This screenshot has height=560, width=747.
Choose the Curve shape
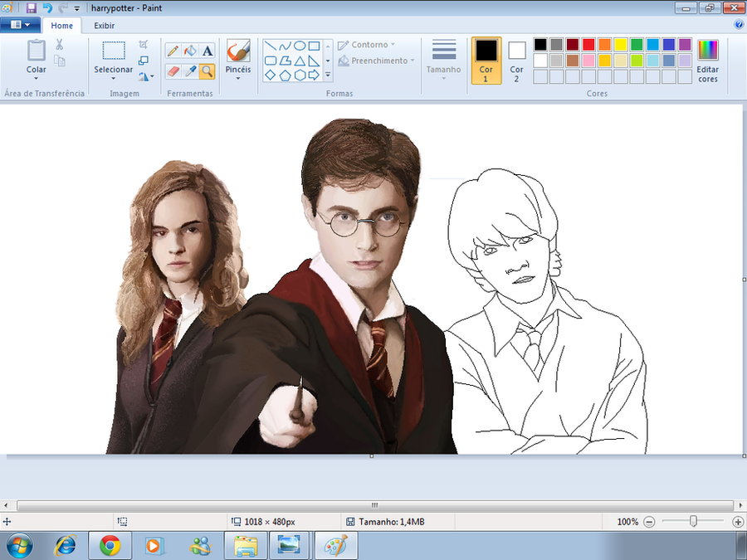tap(285, 46)
